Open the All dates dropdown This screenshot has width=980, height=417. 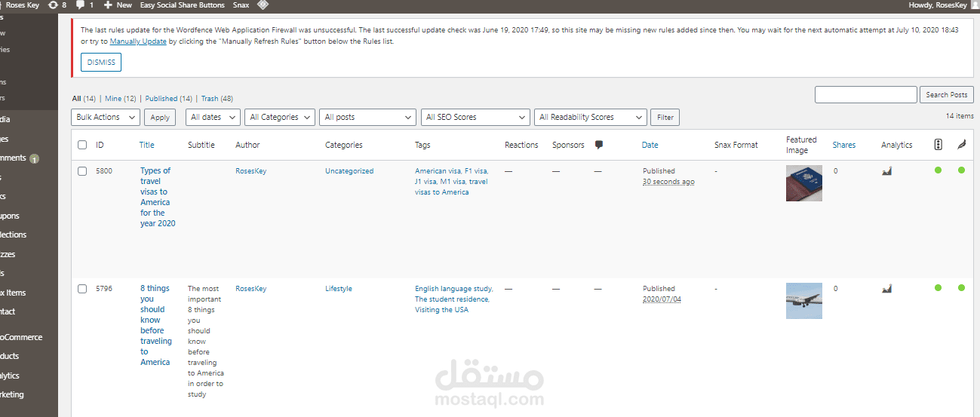(x=213, y=117)
